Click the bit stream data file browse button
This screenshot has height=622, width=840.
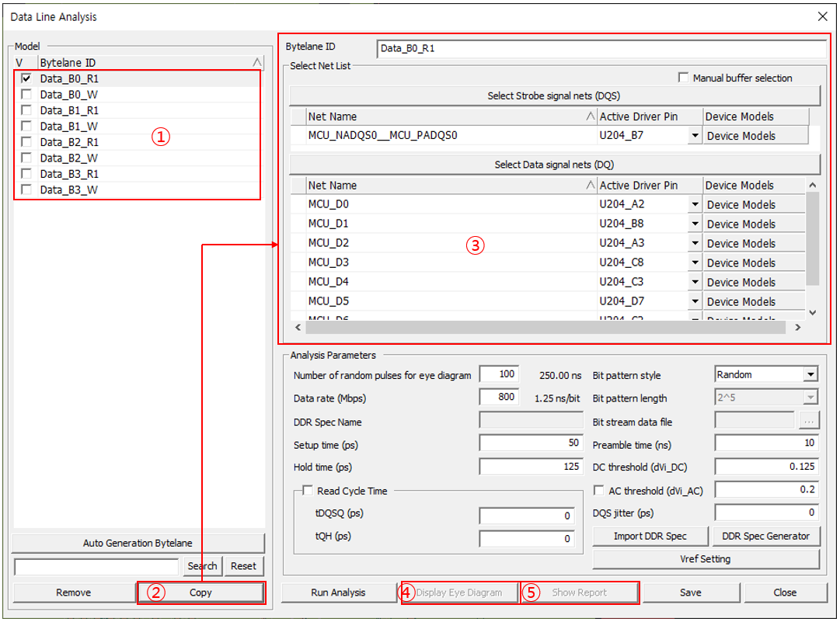tap(809, 422)
